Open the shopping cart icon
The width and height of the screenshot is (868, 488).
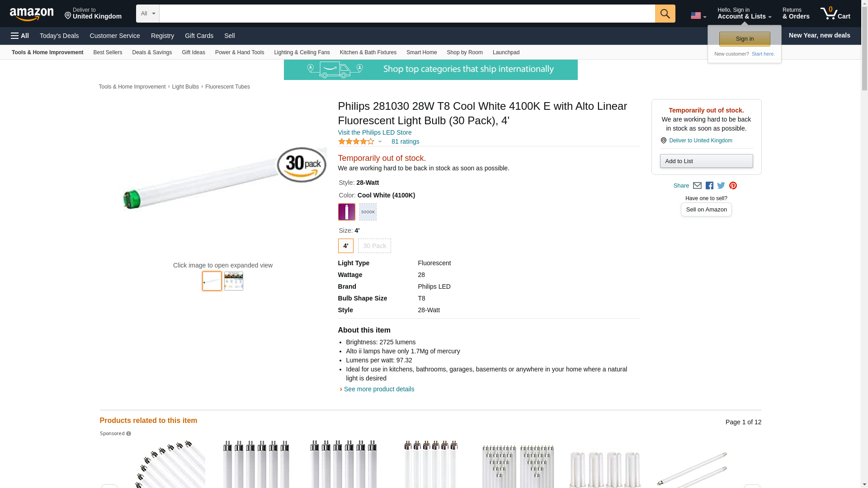pyautogui.click(x=835, y=14)
